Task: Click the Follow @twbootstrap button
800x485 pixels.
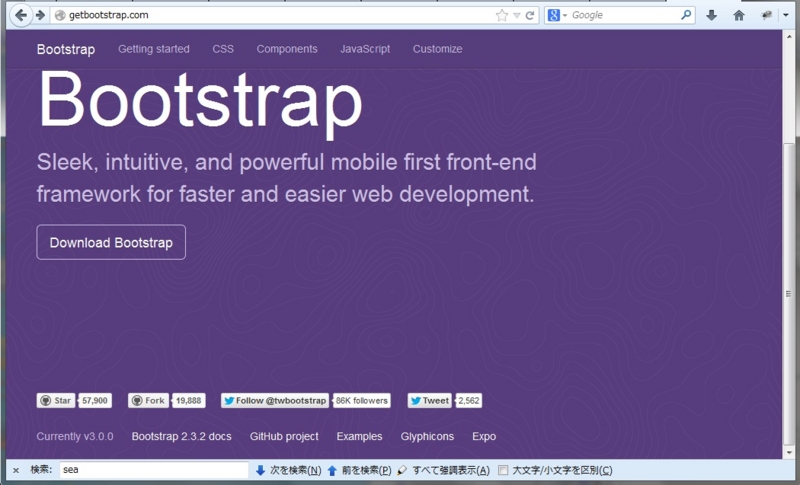Action: (275, 400)
